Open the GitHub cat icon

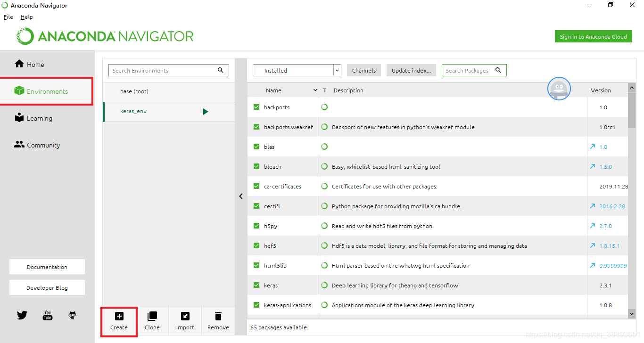click(72, 315)
